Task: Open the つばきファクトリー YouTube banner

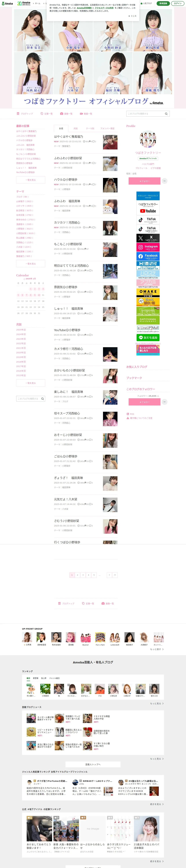Action: click(x=148, y=208)
